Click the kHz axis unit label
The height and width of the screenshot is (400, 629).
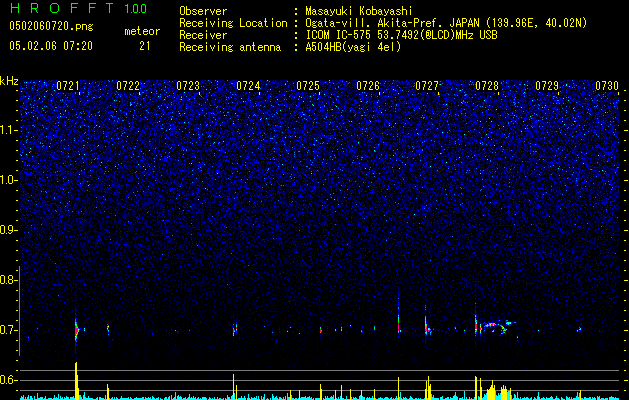(9, 81)
